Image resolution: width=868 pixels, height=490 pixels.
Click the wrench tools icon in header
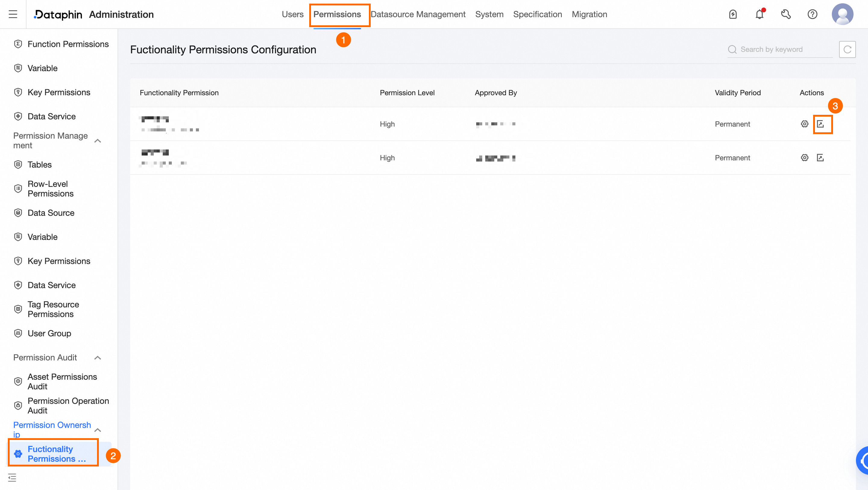tap(786, 14)
